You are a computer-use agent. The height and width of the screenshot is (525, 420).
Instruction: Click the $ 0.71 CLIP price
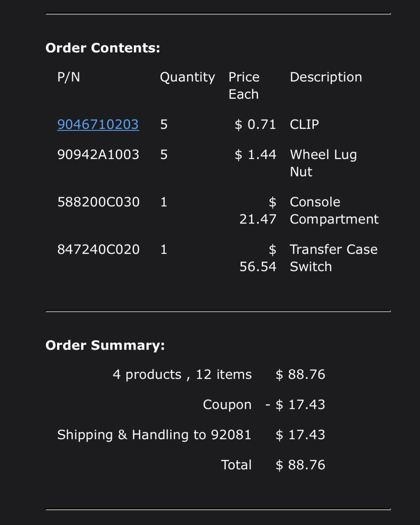255,124
